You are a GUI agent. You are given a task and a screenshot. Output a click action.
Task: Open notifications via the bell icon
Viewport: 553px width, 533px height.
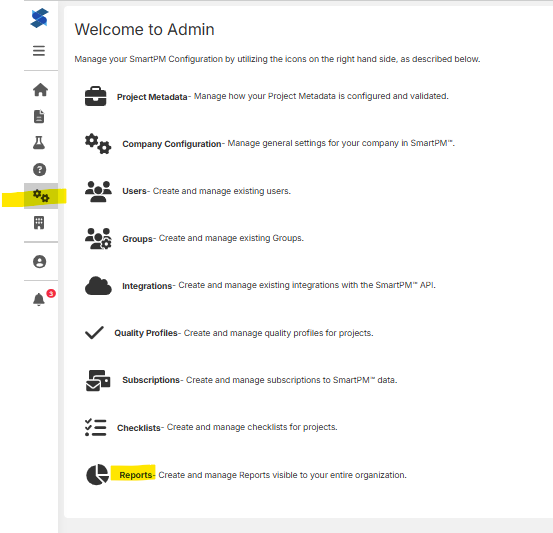coord(39,299)
